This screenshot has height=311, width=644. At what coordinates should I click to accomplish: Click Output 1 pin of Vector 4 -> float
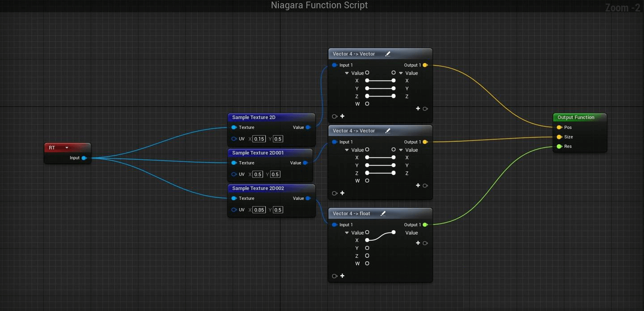click(x=425, y=225)
